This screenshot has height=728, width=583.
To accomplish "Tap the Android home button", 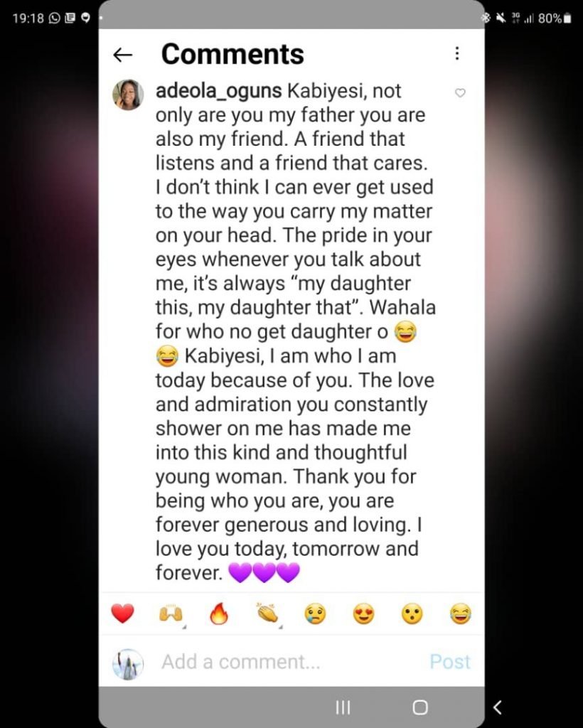I will click(420, 707).
